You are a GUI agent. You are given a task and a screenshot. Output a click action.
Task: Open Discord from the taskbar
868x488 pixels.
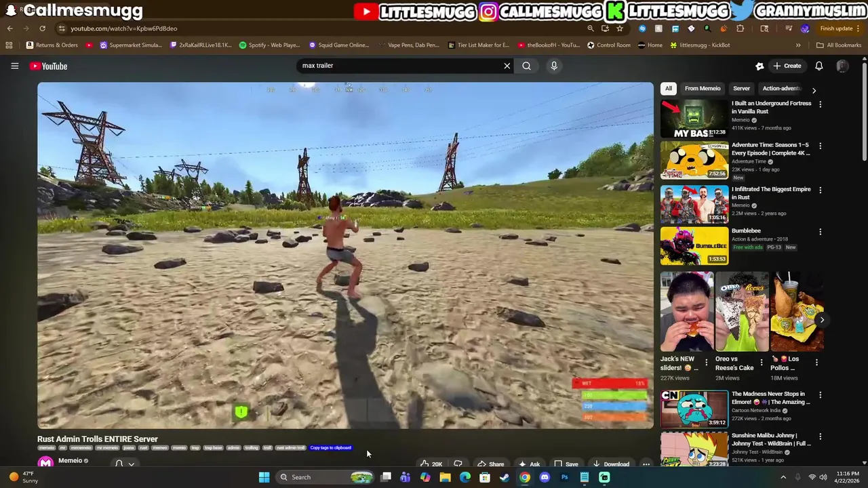tap(545, 477)
